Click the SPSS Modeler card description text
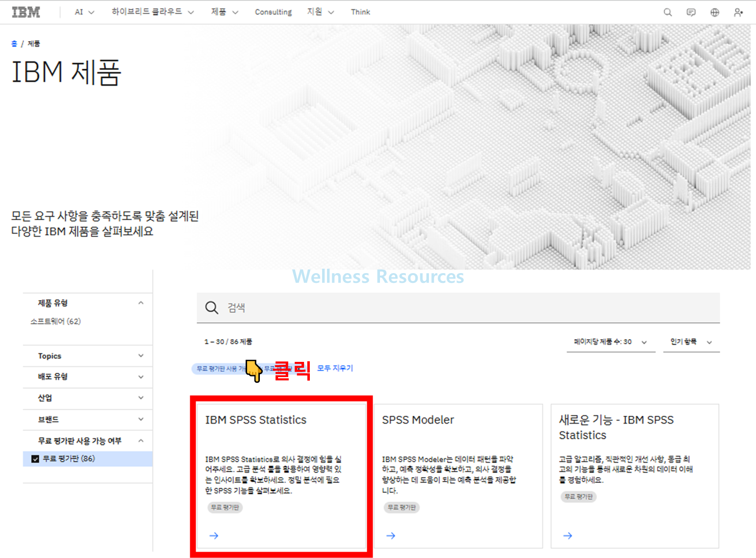 tap(448, 475)
